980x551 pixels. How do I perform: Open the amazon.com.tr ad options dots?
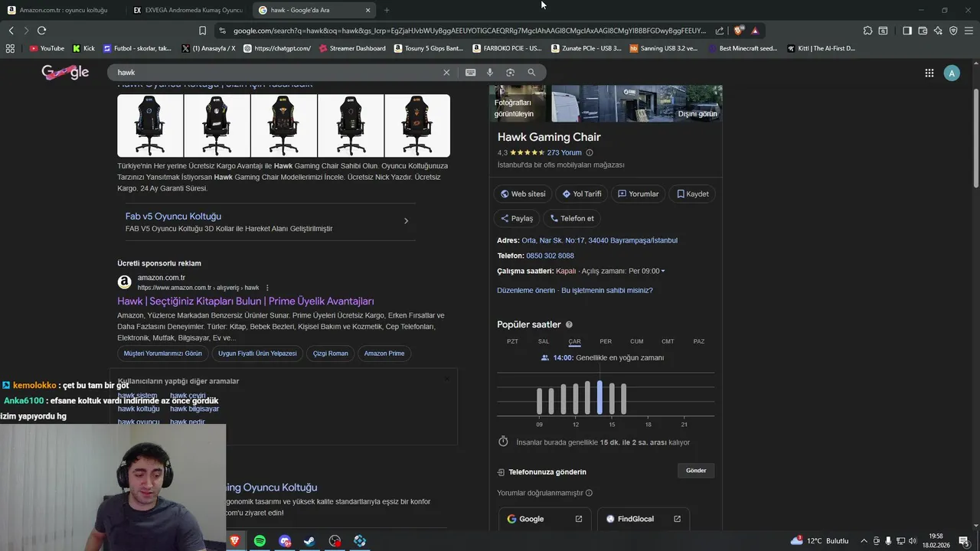(267, 288)
